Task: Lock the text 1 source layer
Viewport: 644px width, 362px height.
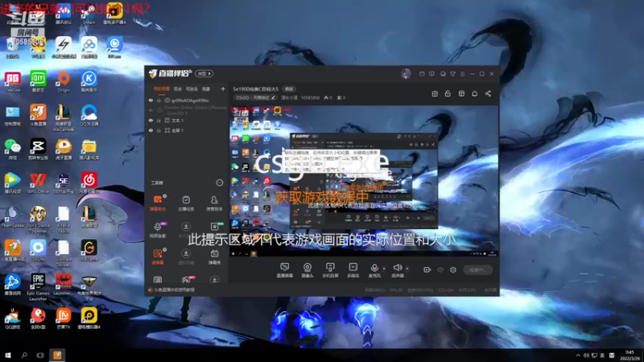Action: (x=159, y=120)
